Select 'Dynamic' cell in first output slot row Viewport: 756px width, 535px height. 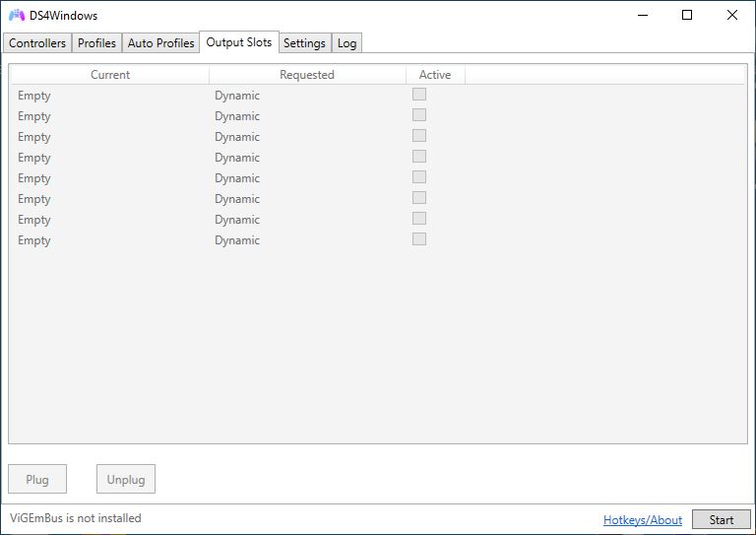[x=237, y=96]
